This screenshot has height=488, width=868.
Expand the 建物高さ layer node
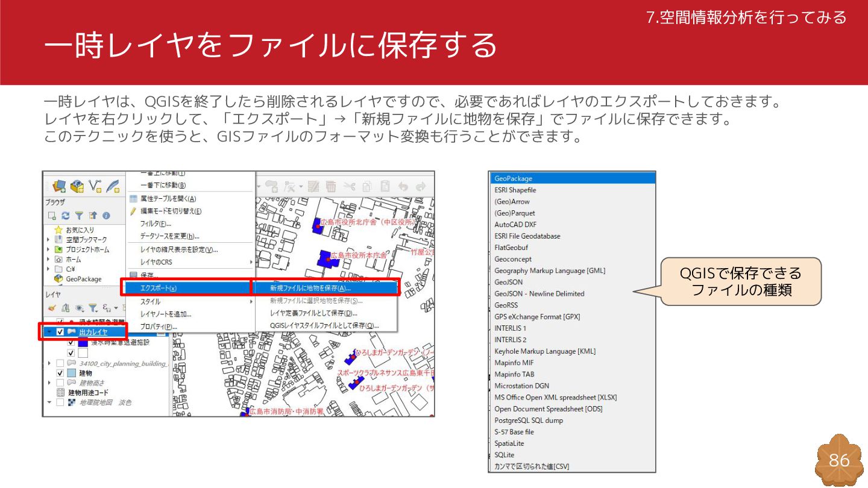point(49,383)
